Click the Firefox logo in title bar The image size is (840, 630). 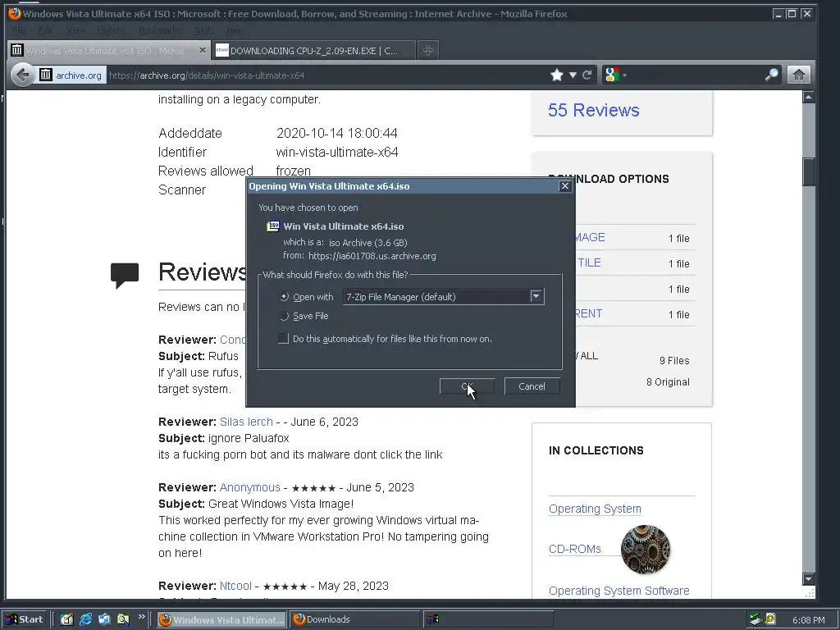(x=14, y=13)
